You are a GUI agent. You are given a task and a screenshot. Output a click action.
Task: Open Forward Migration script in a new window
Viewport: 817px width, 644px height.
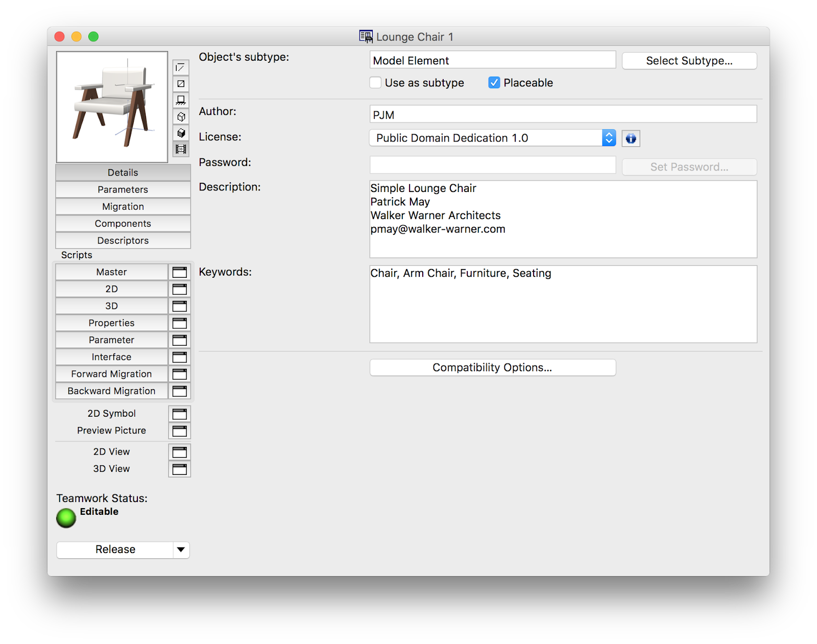coord(180,374)
